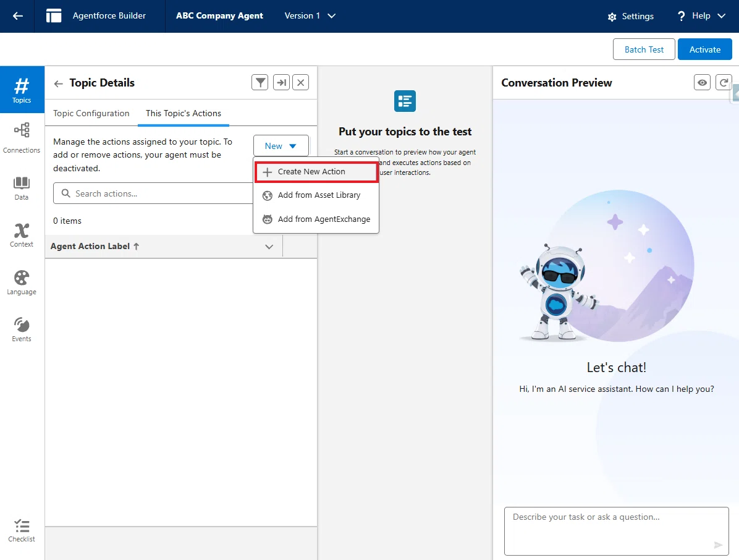This screenshot has width=739, height=560.
Task: Click the Let's chat! heading
Action: (617, 367)
